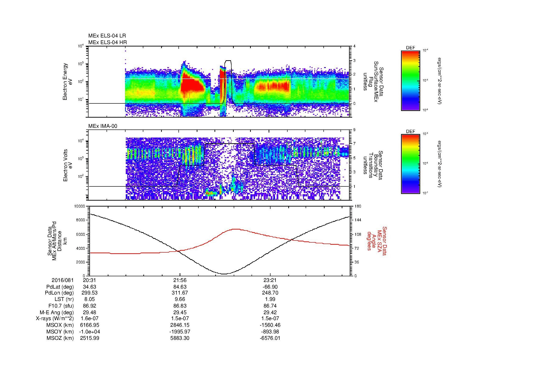Click the 'X-rays (W/m**2)' row label
Viewport: 555px width, 392px height.
55,318
